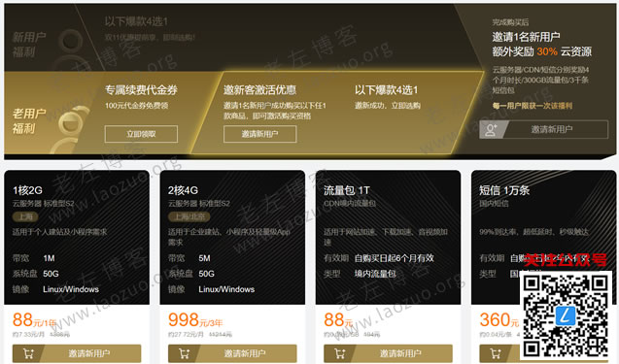619x364 pixels.
Task: Click add-user icon beside 邀请新用户 at top right
Action: coord(491,129)
